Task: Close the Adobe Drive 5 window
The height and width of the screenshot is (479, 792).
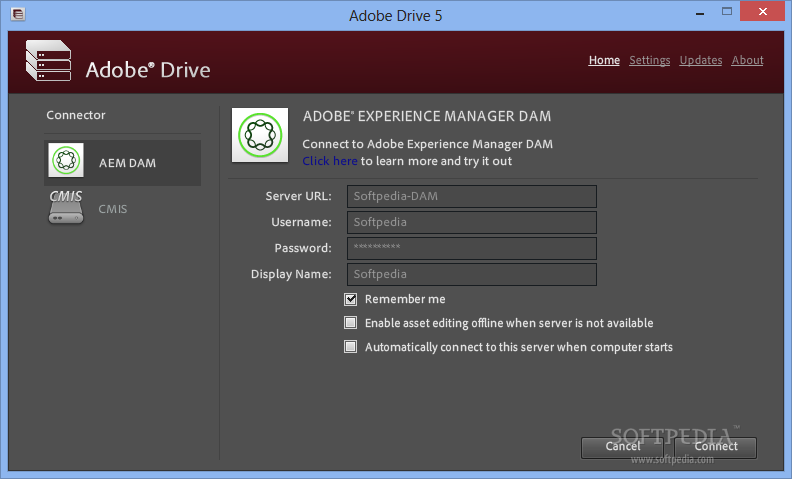Action: tap(763, 11)
